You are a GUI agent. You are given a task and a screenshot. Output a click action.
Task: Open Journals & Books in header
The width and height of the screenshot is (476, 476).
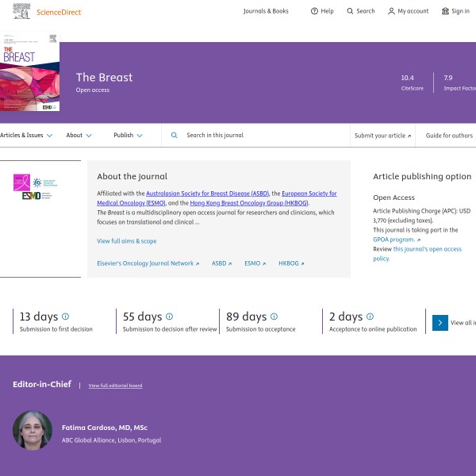coord(266,11)
